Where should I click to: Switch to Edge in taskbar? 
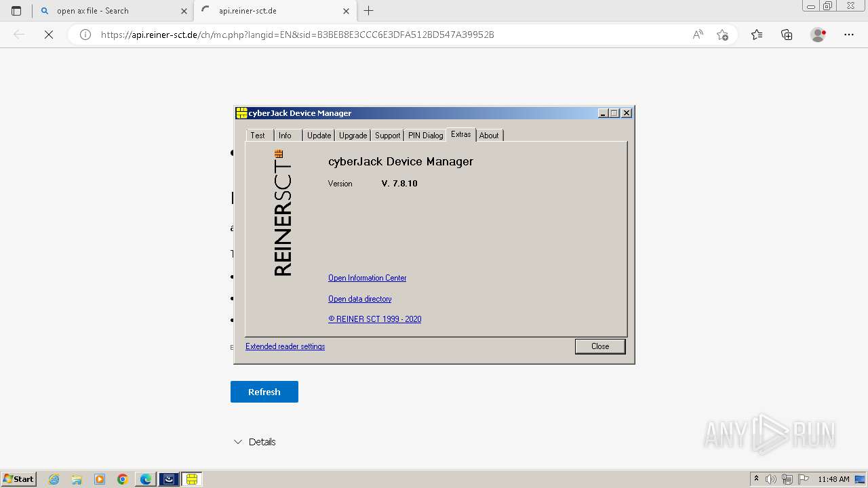pos(146,479)
